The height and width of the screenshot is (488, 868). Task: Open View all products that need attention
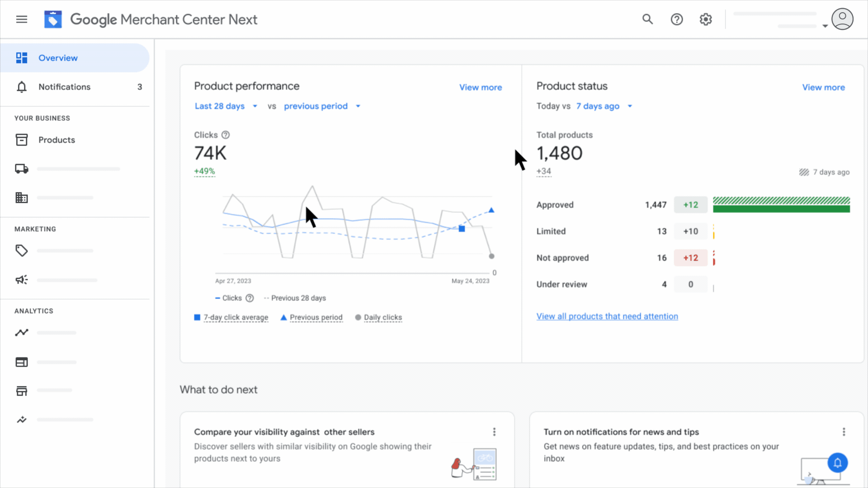(607, 316)
